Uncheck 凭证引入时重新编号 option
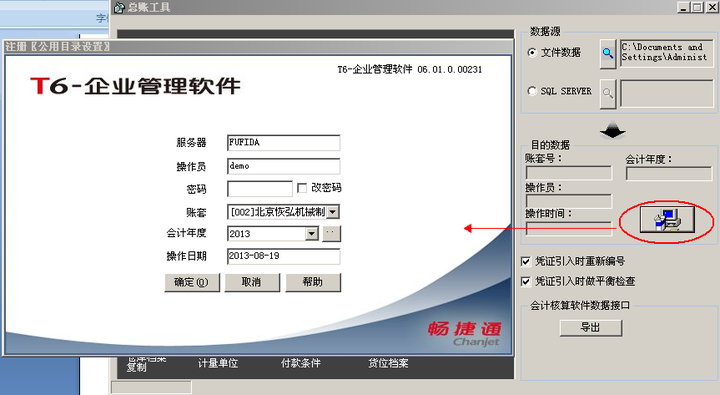This screenshot has width=720, height=395. coord(526,261)
